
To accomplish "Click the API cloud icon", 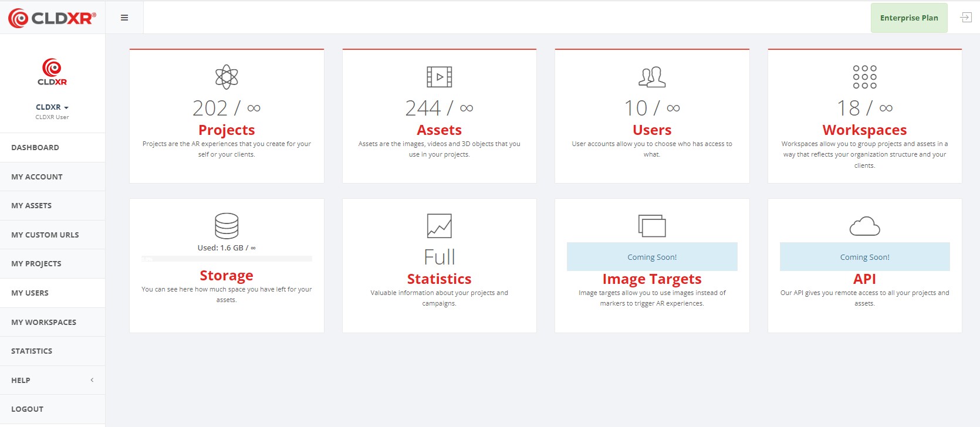I will (x=864, y=226).
